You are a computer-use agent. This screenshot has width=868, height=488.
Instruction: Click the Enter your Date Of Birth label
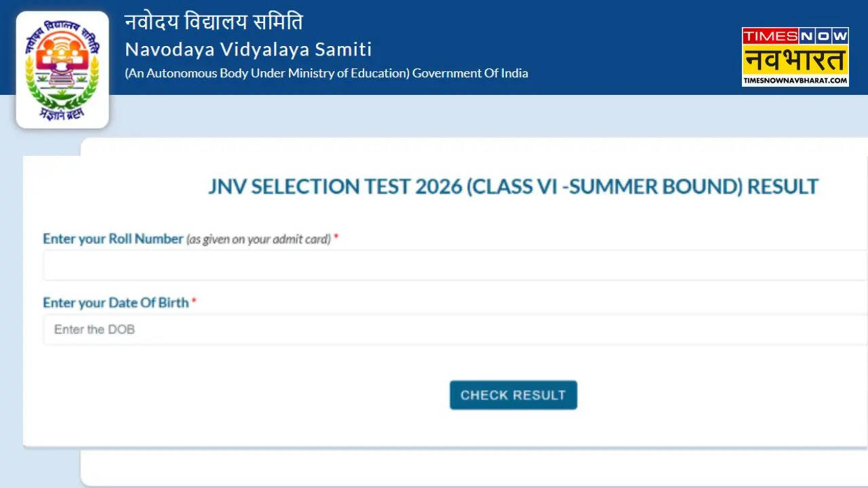pos(116,303)
